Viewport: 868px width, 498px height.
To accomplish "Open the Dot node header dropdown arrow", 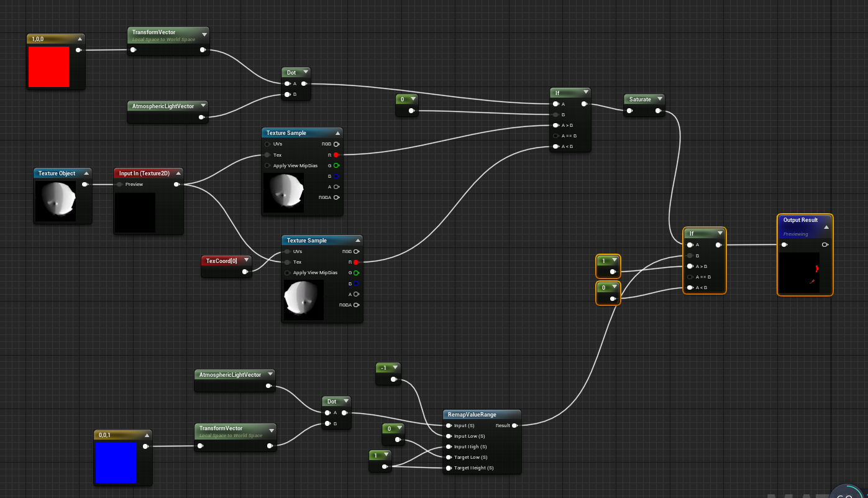I will (x=305, y=72).
